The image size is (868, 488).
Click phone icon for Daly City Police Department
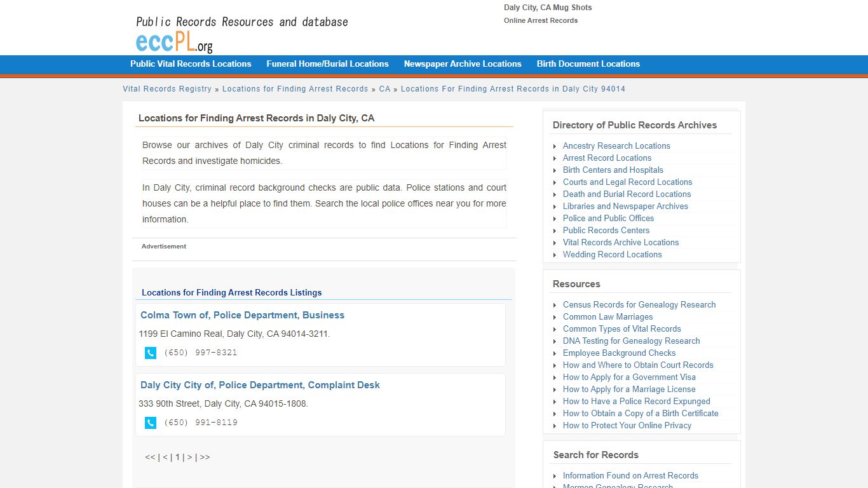[151, 423]
